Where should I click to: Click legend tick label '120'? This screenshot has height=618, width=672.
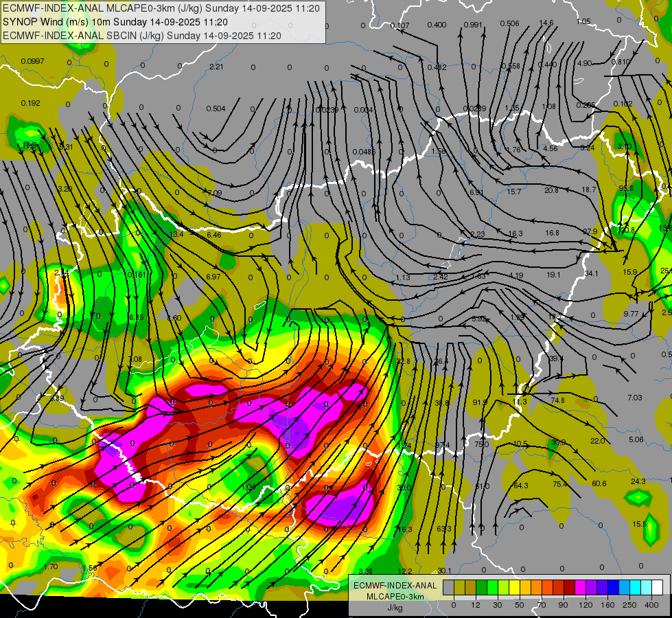click(586, 605)
